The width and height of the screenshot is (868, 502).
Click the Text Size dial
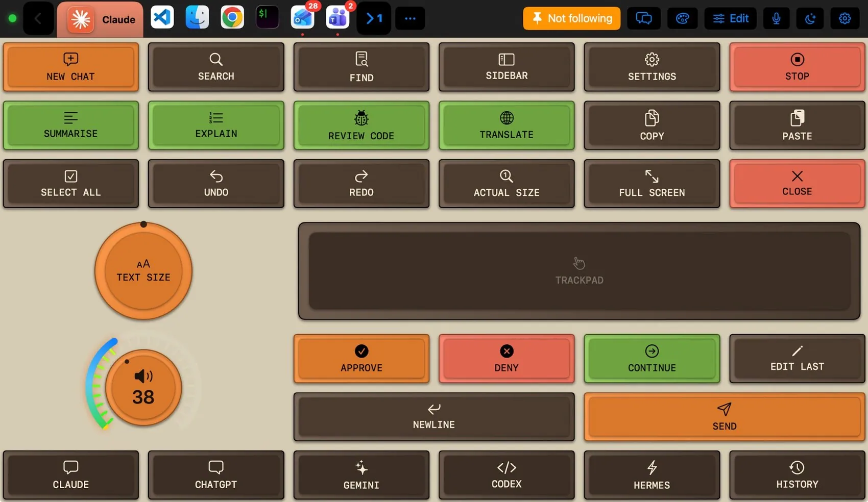click(x=143, y=271)
